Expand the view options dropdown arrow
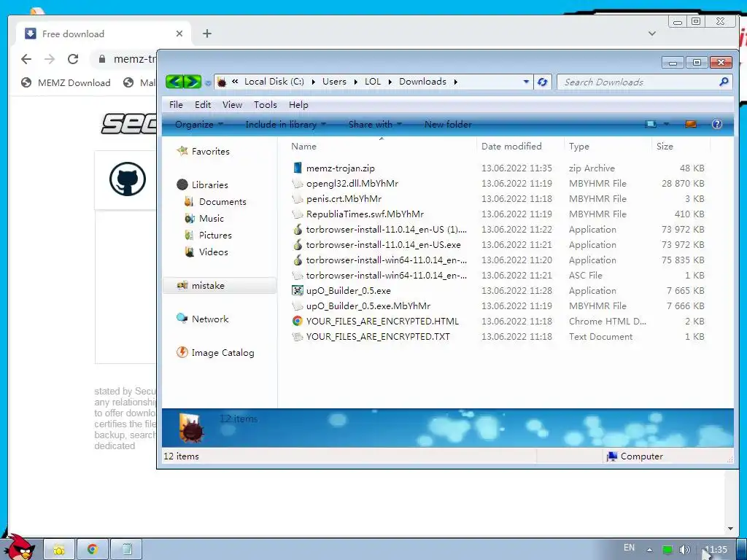The image size is (747, 560). (667, 124)
